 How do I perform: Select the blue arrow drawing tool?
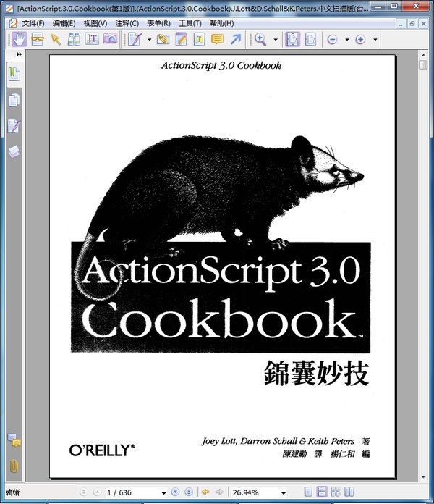(236, 40)
